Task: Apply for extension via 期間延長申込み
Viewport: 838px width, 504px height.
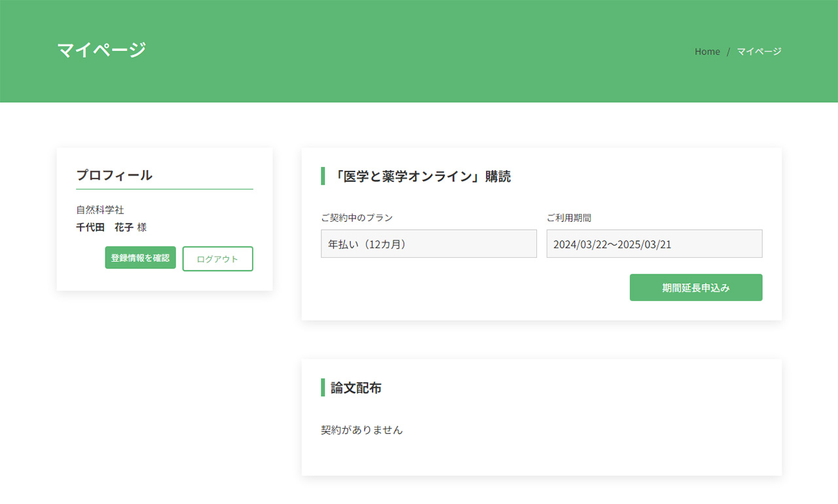Action: point(696,288)
